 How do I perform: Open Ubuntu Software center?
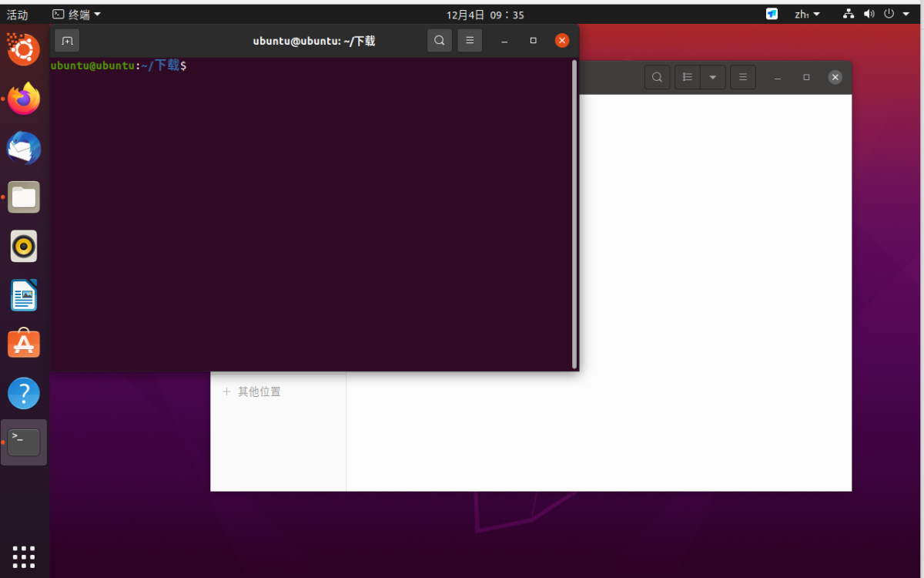click(x=24, y=344)
